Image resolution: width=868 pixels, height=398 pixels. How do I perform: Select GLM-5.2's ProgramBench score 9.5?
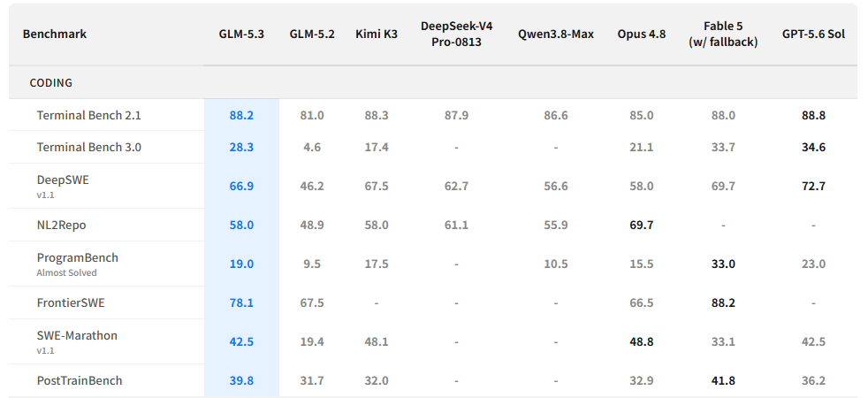312,264
